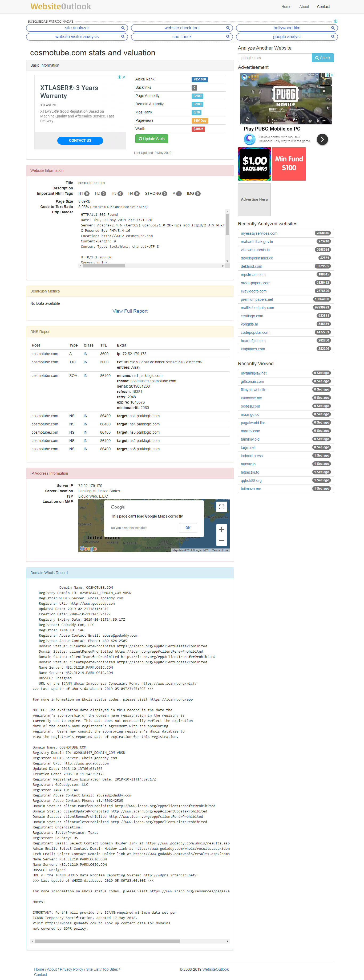This screenshot has width=364, height=980.
Task: Open About in top navigation
Action: (x=304, y=7)
